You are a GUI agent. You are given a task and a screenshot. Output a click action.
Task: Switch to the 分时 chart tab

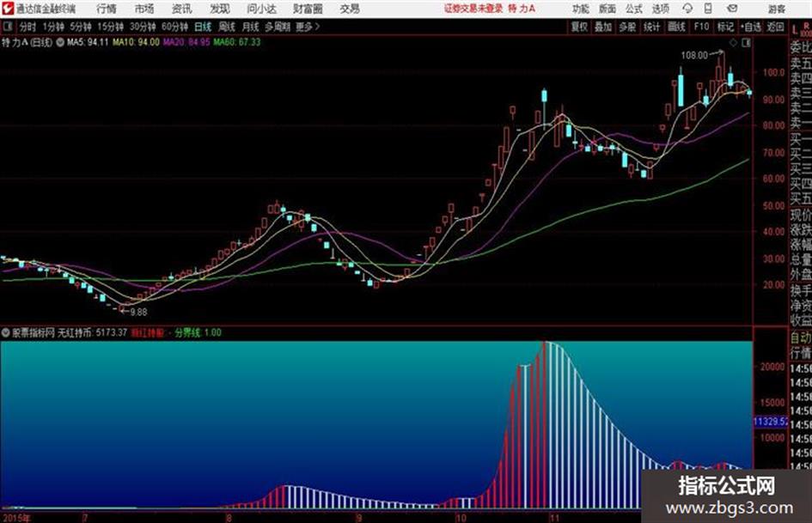coord(28,27)
